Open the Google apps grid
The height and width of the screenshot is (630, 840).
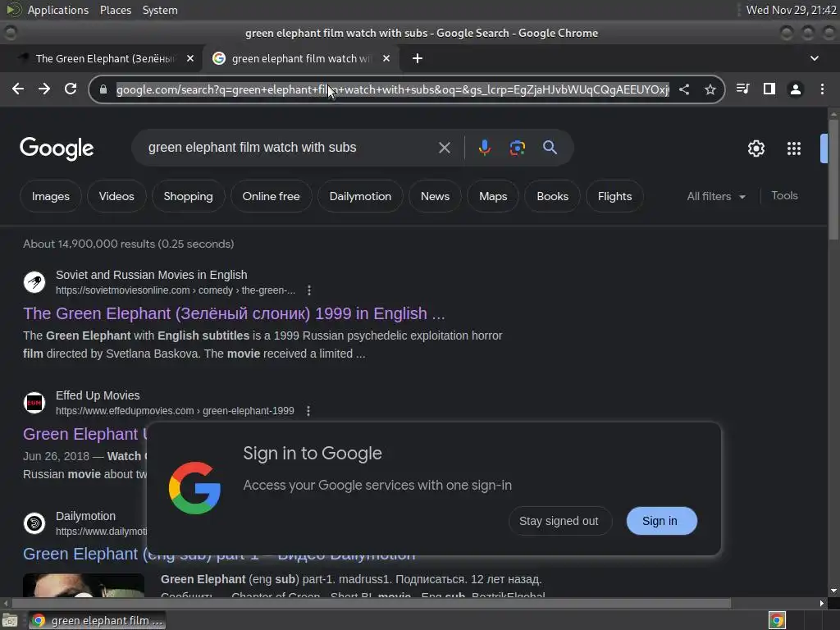coord(794,148)
